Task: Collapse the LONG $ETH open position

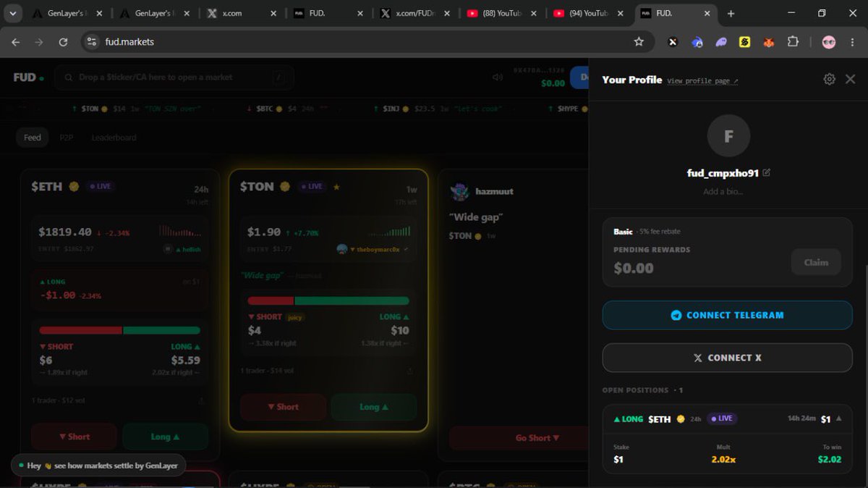Action: 839,418
